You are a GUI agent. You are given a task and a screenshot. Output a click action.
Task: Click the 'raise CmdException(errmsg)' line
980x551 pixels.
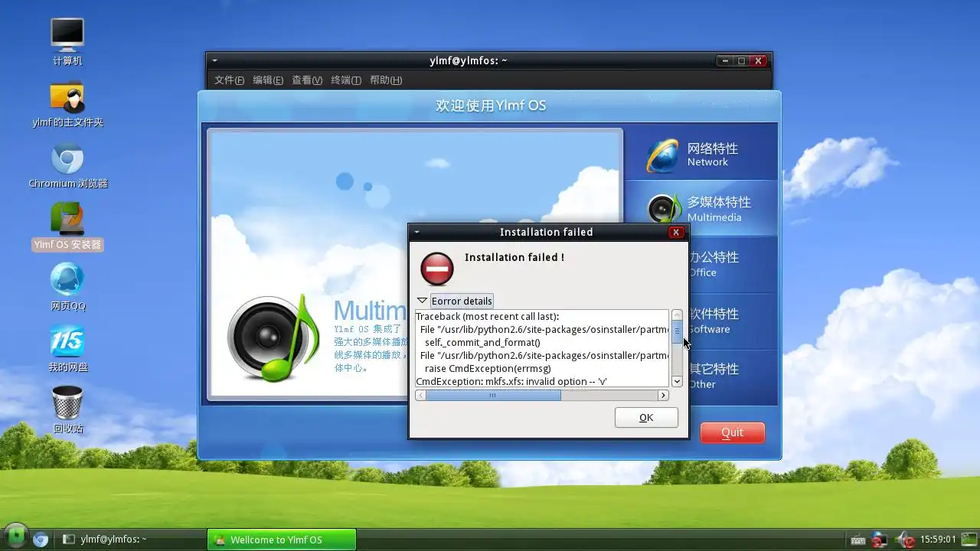point(488,368)
